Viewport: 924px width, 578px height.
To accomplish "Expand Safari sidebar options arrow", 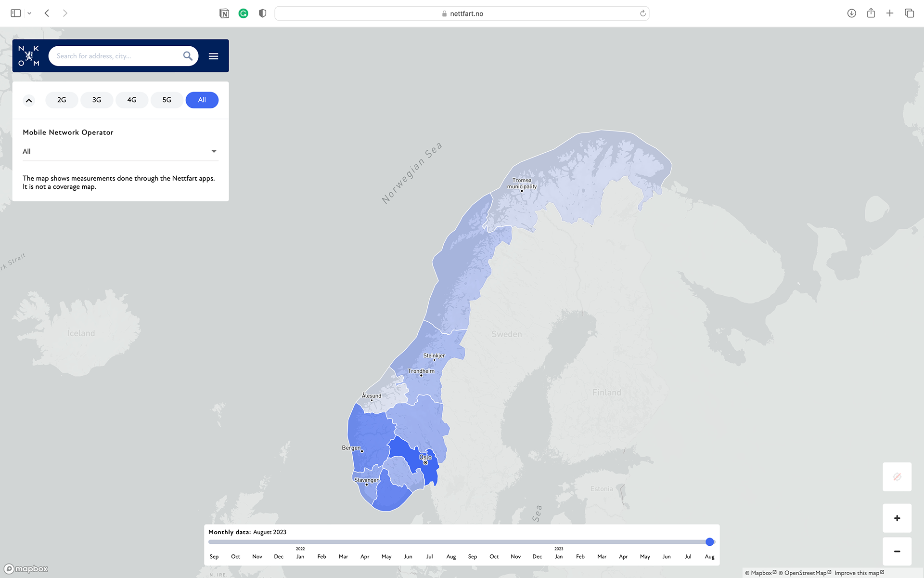I will [29, 13].
